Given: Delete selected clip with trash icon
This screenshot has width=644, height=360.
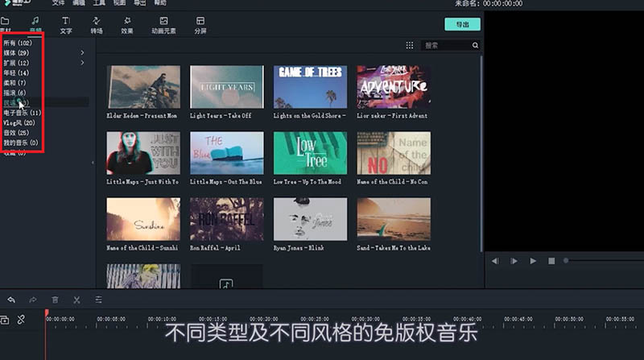Looking at the screenshot, I should pyautogui.click(x=55, y=300).
